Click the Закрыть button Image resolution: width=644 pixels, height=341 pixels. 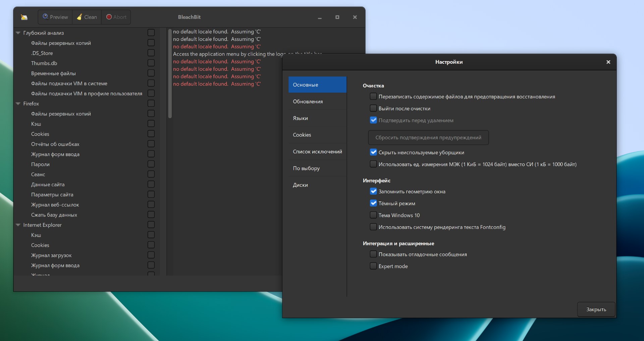pos(596,309)
